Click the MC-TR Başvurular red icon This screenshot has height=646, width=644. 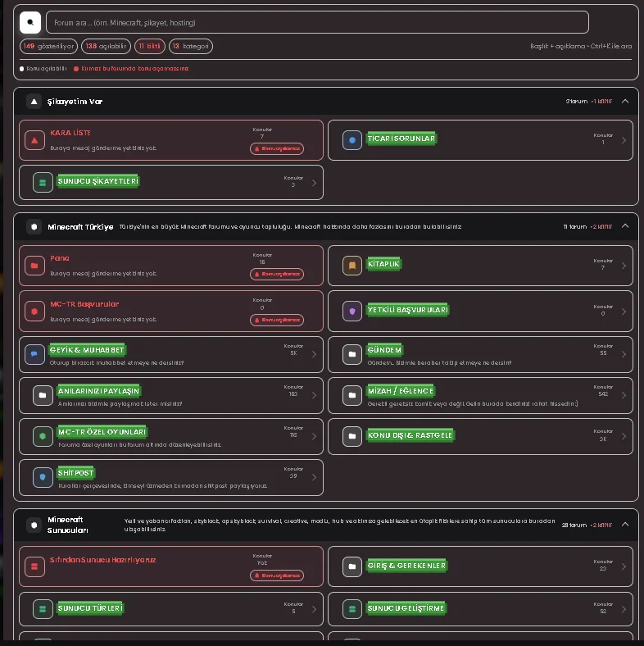pyautogui.click(x=34, y=312)
